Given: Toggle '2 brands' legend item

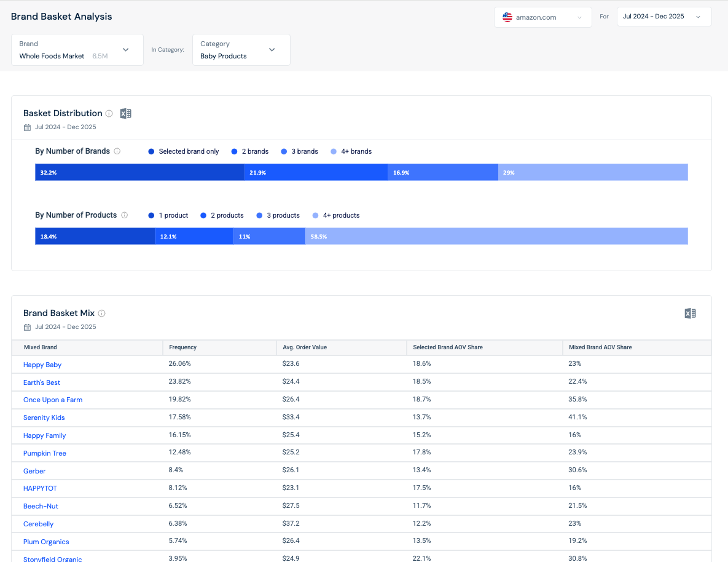Looking at the screenshot, I should pos(250,151).
